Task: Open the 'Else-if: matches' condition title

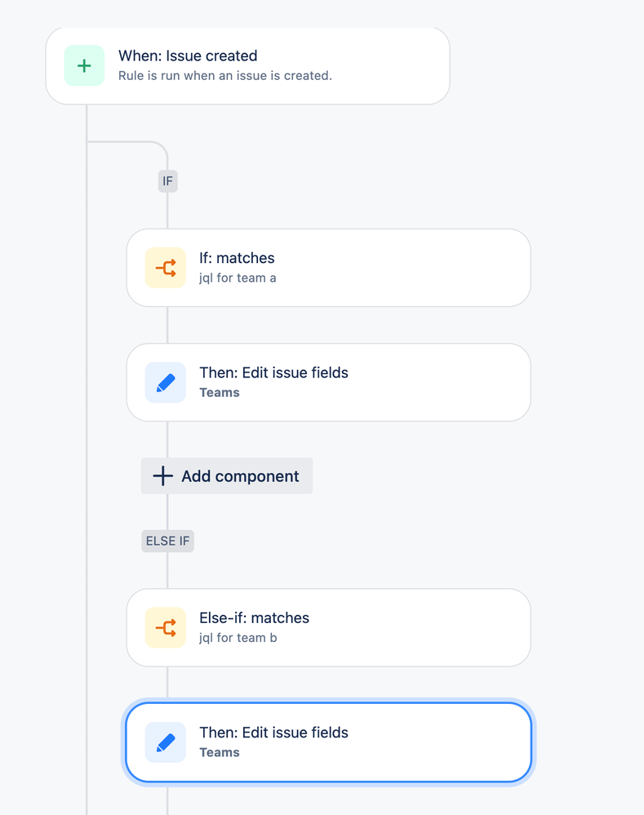Action: (254, 618)
